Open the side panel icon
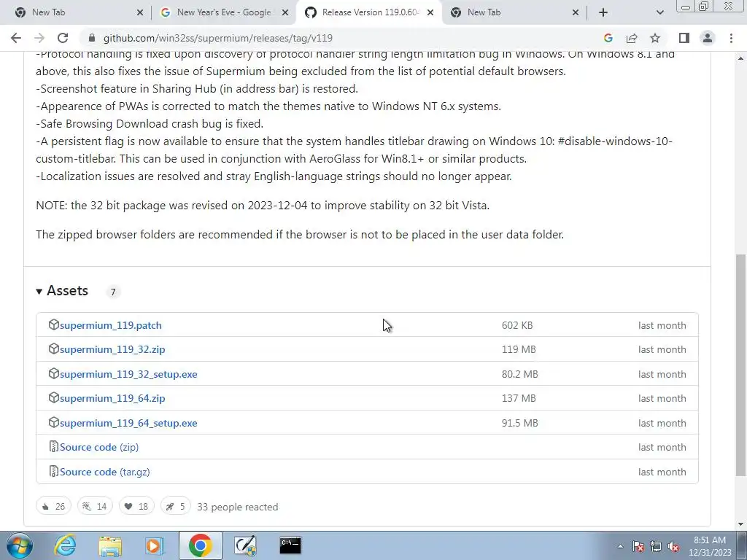The height and width of the screenshot is (560, 747). click(x=684, y=38)
